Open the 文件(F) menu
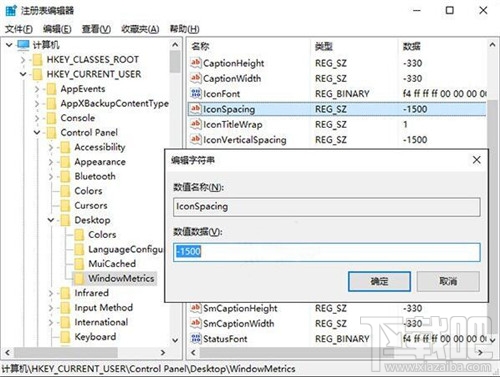The height and width of the screenshot is (377, 500). (x=19, y=29)
